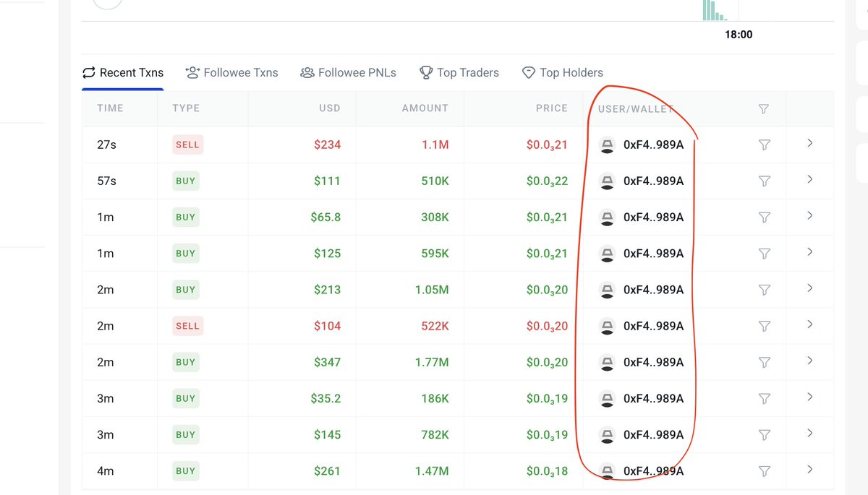Expand details chevron for the $145 buy
This screenshot has width=868, height=495.
809,433
